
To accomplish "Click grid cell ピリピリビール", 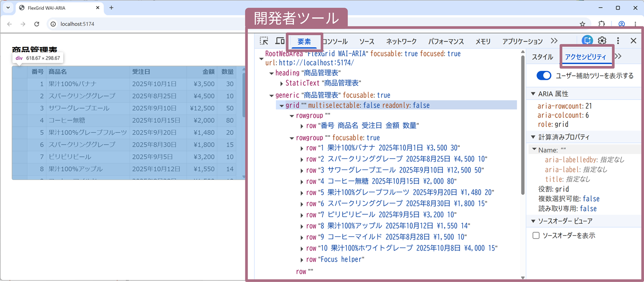I will tap(88, 157).
